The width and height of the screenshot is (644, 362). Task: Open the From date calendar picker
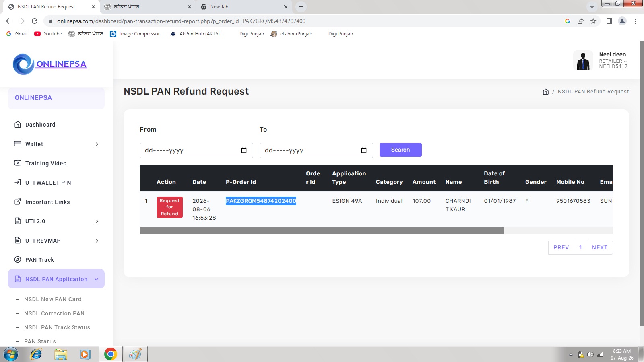tap(244, 150)
